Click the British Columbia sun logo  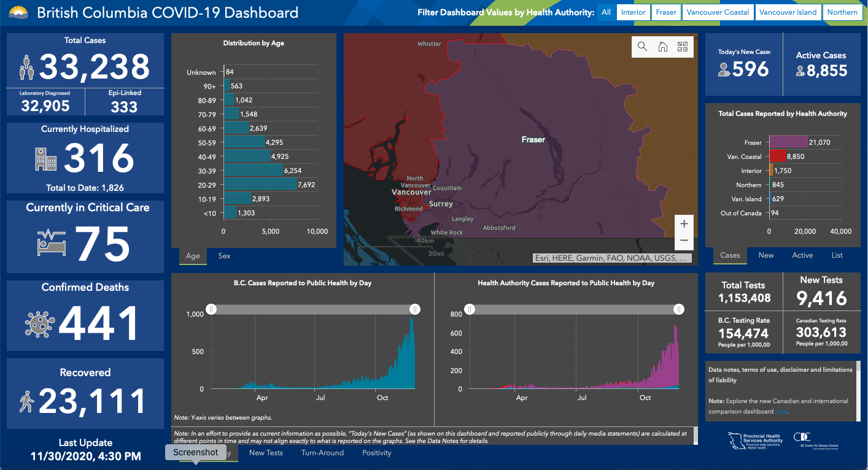[x=18, y=12]
